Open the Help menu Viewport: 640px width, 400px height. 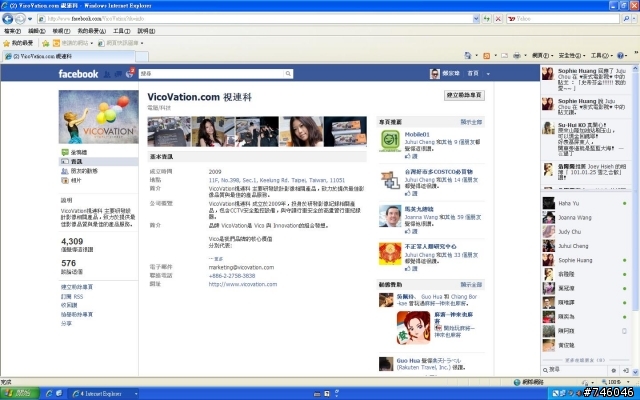point(146,31)
